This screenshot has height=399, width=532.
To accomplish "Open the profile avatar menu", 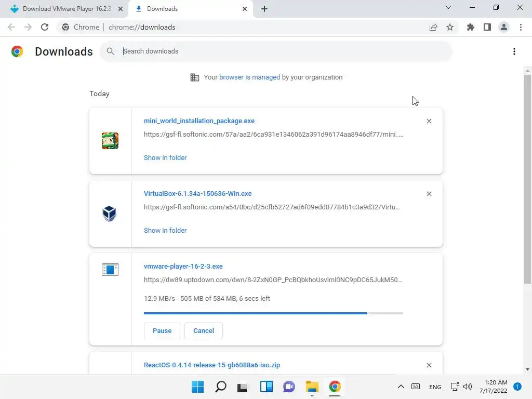I will pyautogui.click(x=504, y=27).
